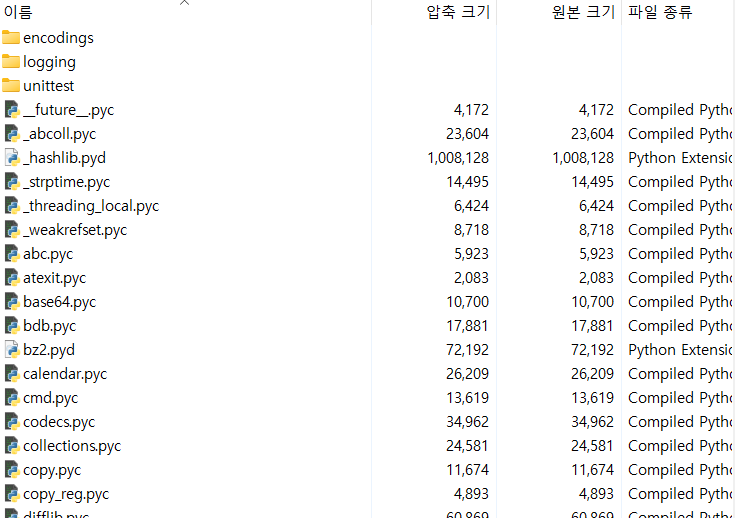The image size is (735, 518).
Task: Click the codecs.pyc file icon
Action: (12, 421)
